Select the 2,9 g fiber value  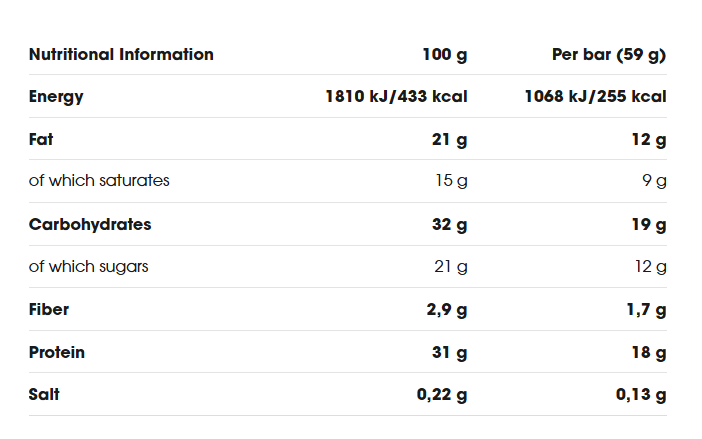pyautogui.click(x=447, y=310)
